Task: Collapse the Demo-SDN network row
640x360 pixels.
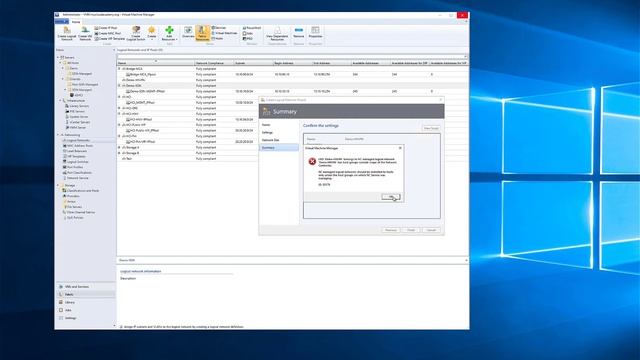Action: click(x=119, y=86)
